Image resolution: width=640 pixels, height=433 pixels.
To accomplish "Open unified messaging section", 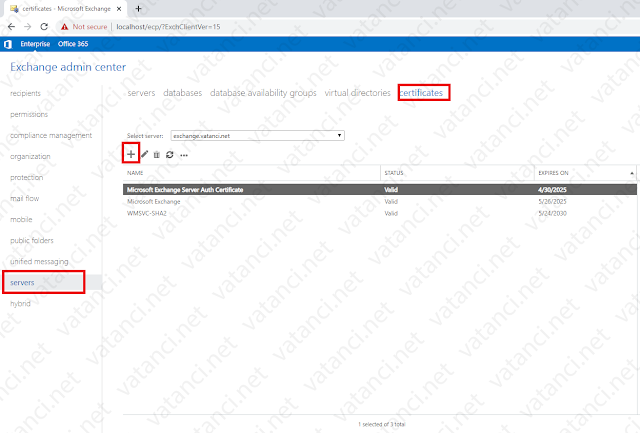I will coord(39,262).
